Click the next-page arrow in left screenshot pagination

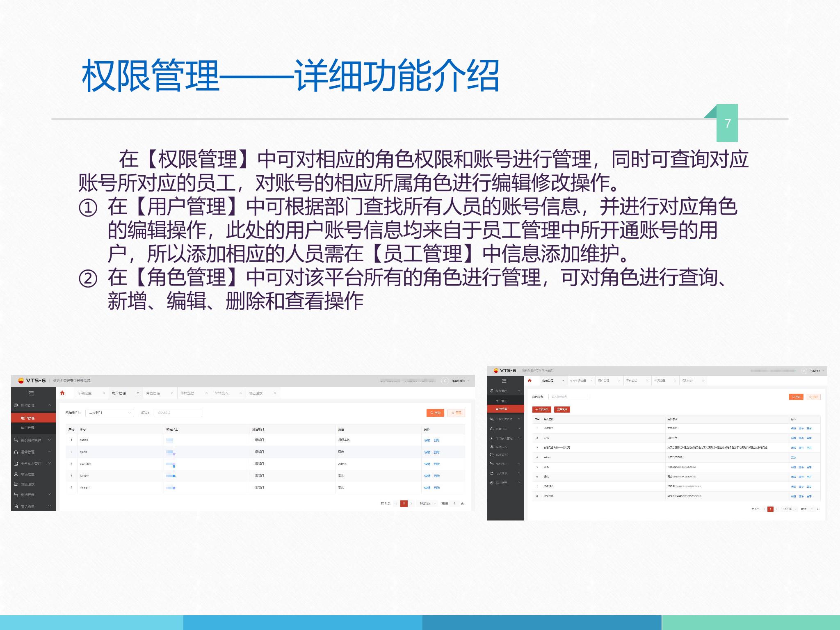(x=411, y=504)
